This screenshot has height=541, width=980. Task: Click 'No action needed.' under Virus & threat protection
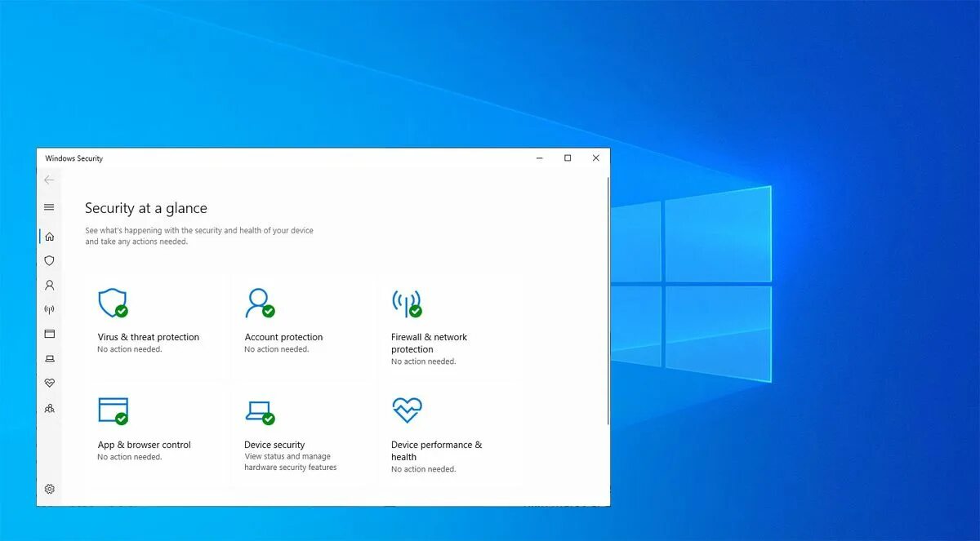[x=129, y=349]
